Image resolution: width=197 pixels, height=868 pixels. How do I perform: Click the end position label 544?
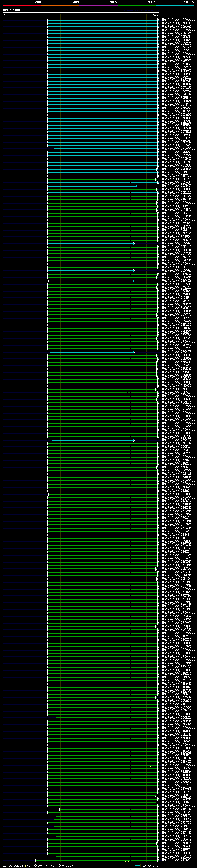155,15
